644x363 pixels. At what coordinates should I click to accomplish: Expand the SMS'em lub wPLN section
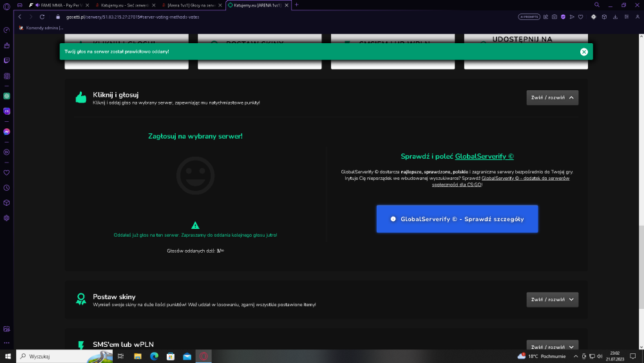click(x=553, y=346)
